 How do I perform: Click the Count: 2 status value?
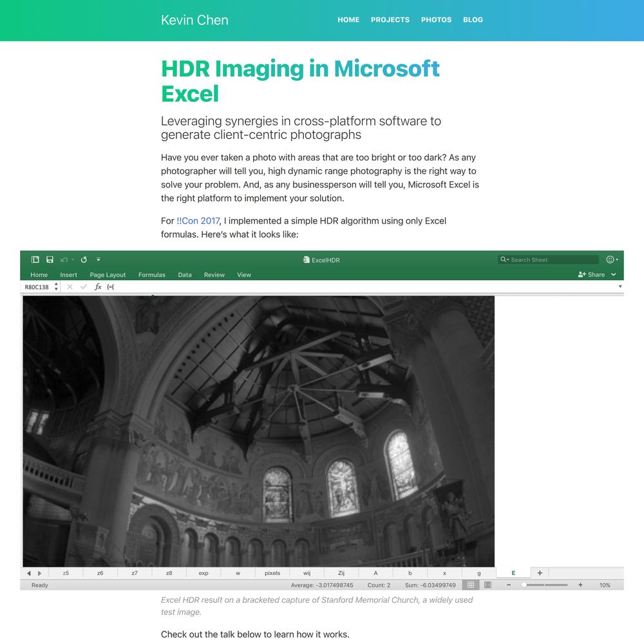point(379,585)
